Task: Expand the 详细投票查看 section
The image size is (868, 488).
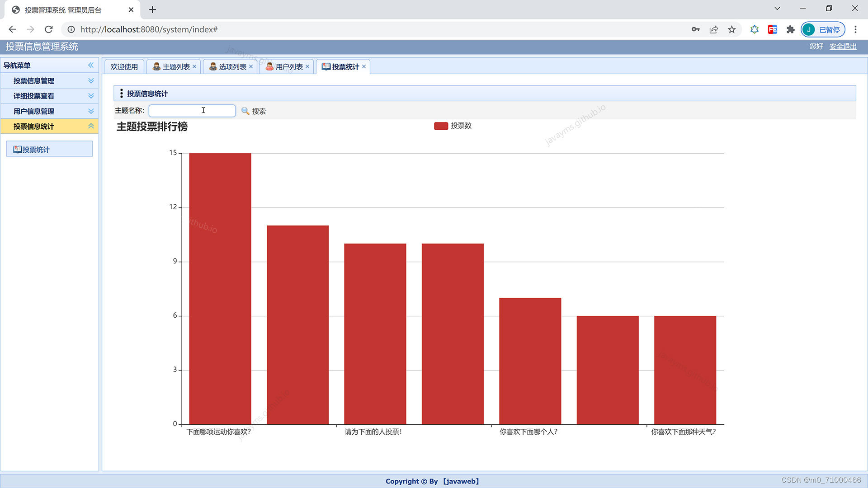Action: click(x=49, y=96)
